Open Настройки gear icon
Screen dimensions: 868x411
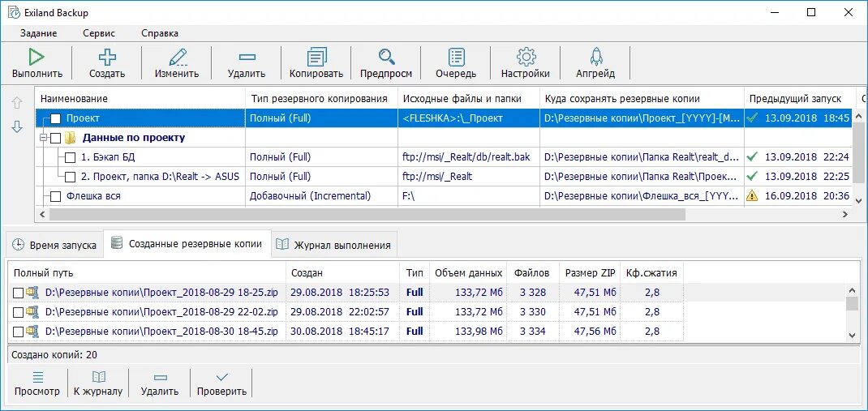tap(526, 57)
